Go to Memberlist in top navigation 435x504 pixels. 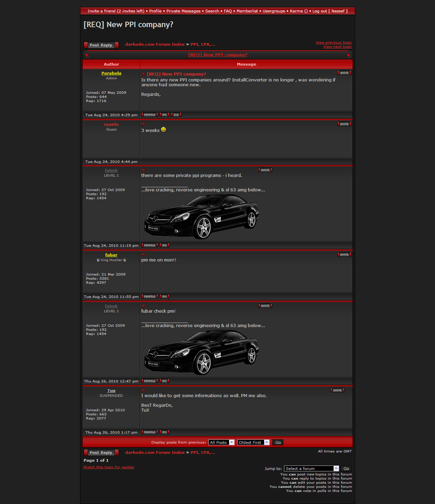coord(247,11)
